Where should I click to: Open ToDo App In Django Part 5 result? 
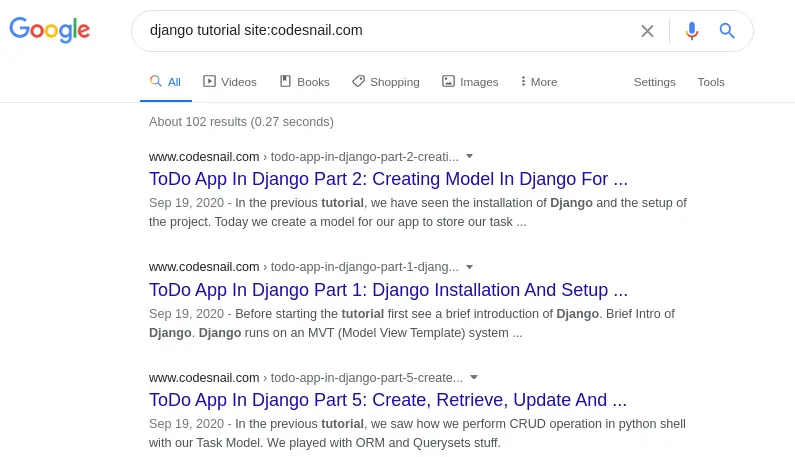pyautogui.click(x=388, y=400)
